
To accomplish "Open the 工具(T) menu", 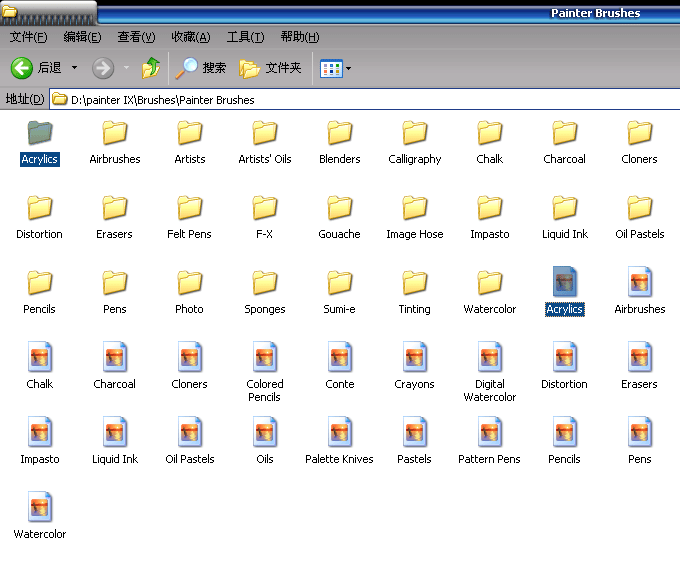I will point(245,37).
